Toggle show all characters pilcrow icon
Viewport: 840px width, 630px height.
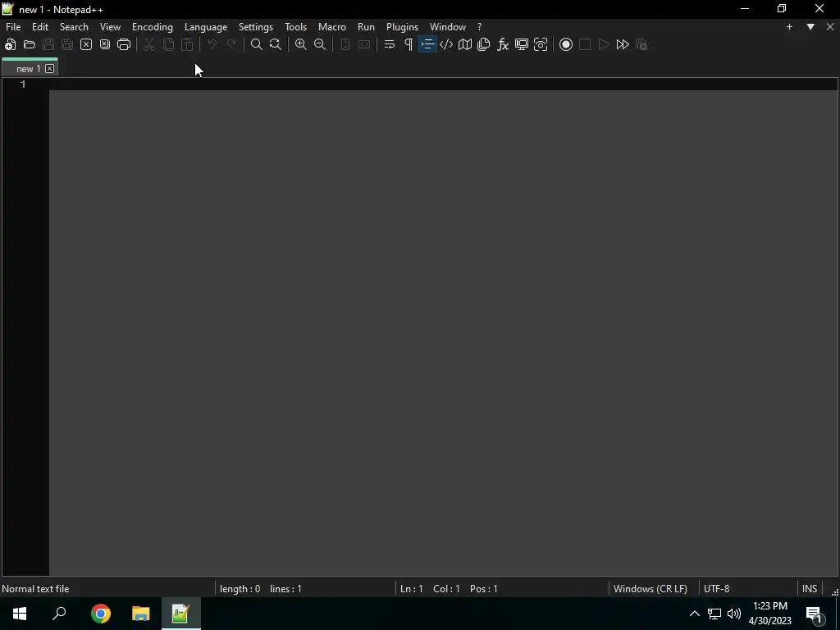(409, 44)
